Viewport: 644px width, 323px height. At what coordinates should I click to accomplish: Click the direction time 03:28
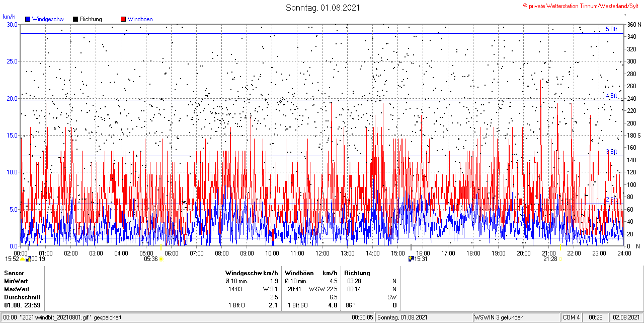tap(354, 281)
